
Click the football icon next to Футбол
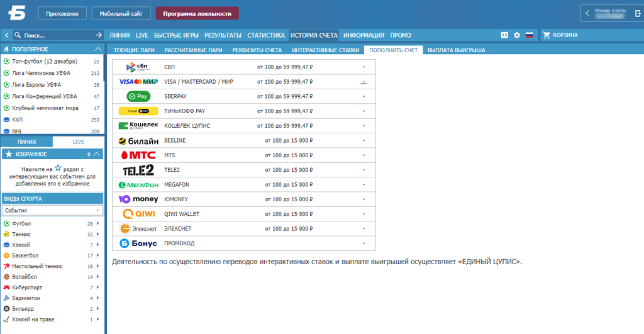[x=6, y=223]
